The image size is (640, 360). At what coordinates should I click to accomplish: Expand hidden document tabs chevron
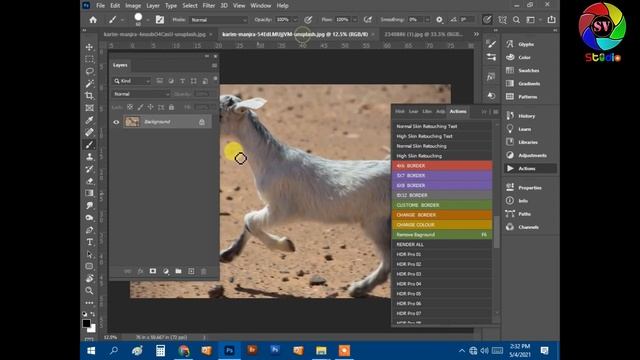point(476,34)
